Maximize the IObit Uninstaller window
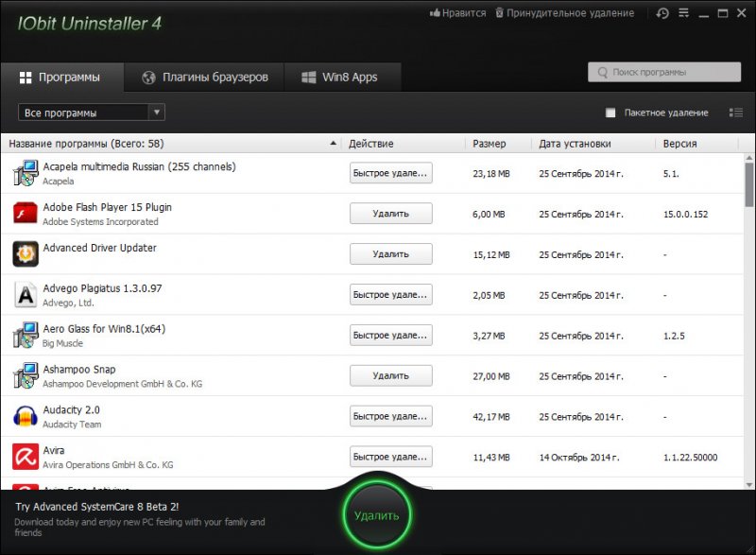Screen dimensions: 756x555 pyautogui.click(x=723, y=13)
